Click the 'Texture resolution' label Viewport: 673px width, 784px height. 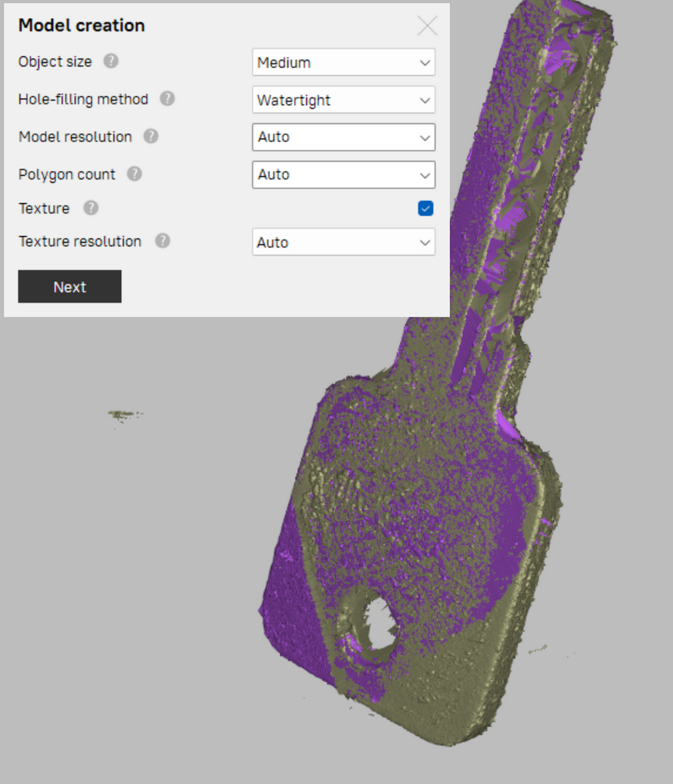(80, 241)
